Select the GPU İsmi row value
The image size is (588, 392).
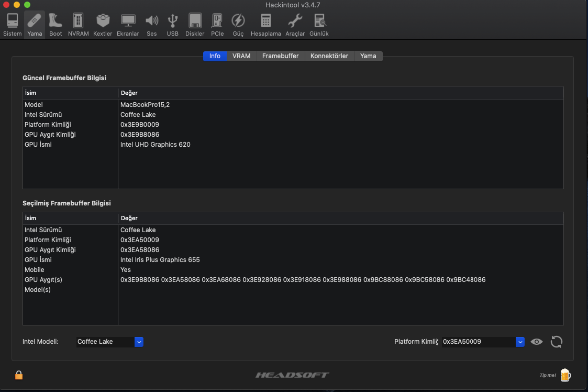tap(155, 144)
